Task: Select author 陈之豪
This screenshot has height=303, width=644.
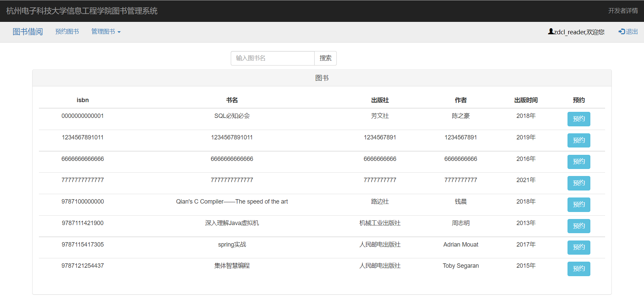Action: point(461,116)
